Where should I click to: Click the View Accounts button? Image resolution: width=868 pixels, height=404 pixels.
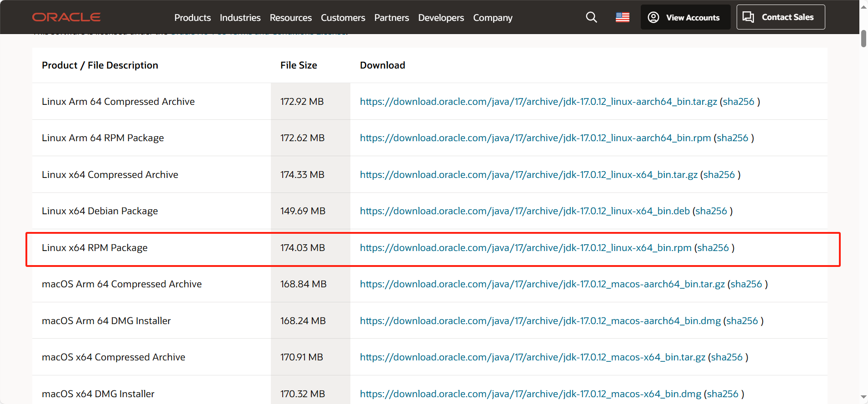[685, 17]
